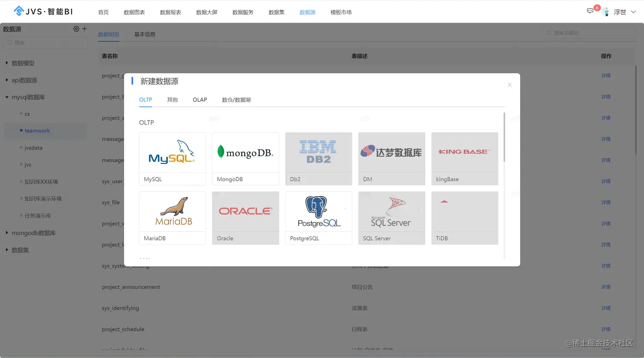
Task: Click the sys_identifying table name
Action: pos(121,308)
